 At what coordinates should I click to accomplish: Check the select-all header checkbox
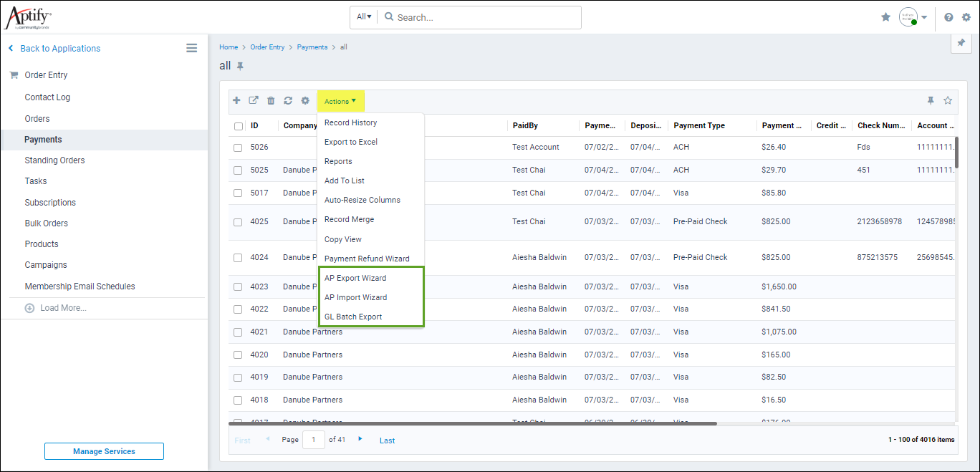(238, 125)
